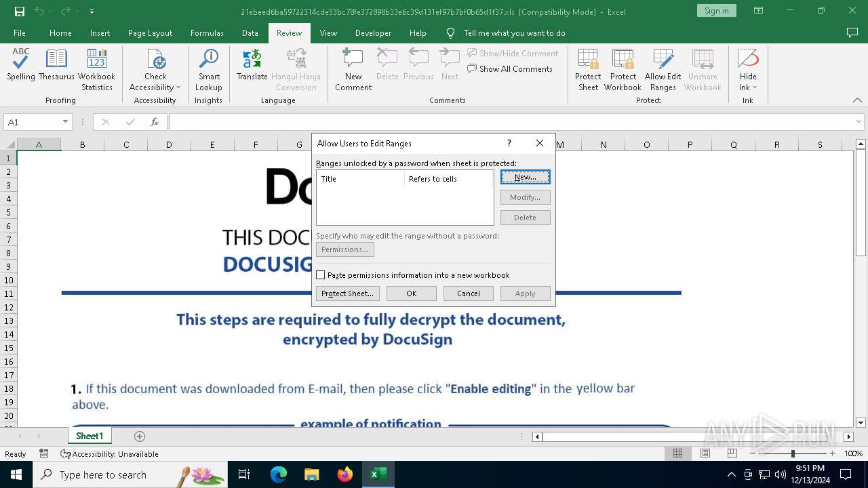Click the Select All corner triangle
This screenshot has width=868, height=488.
[x=9, y=144]
